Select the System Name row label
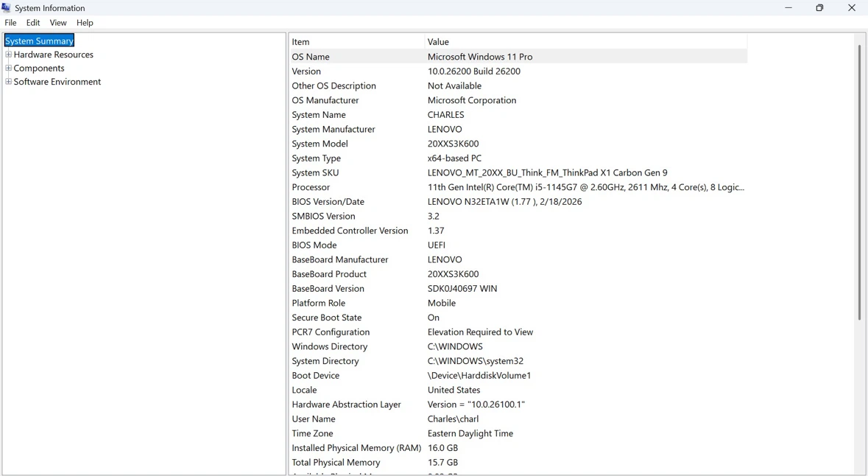The image size is (868, 476). click(319, 115)
